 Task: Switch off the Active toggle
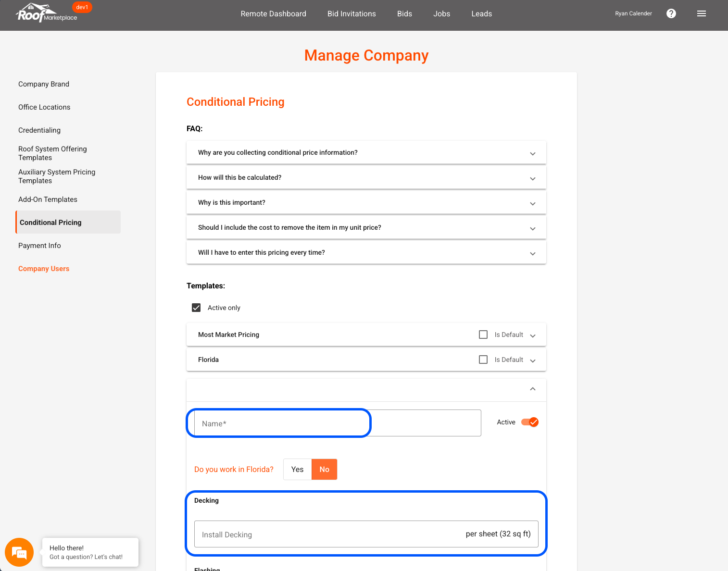[x=530, y=422]
